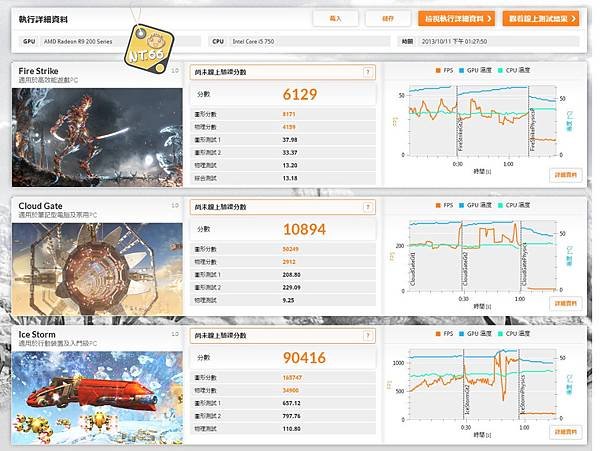Open the orange view online results button
This screenshot has width=600, height=451.
[541, 18]
